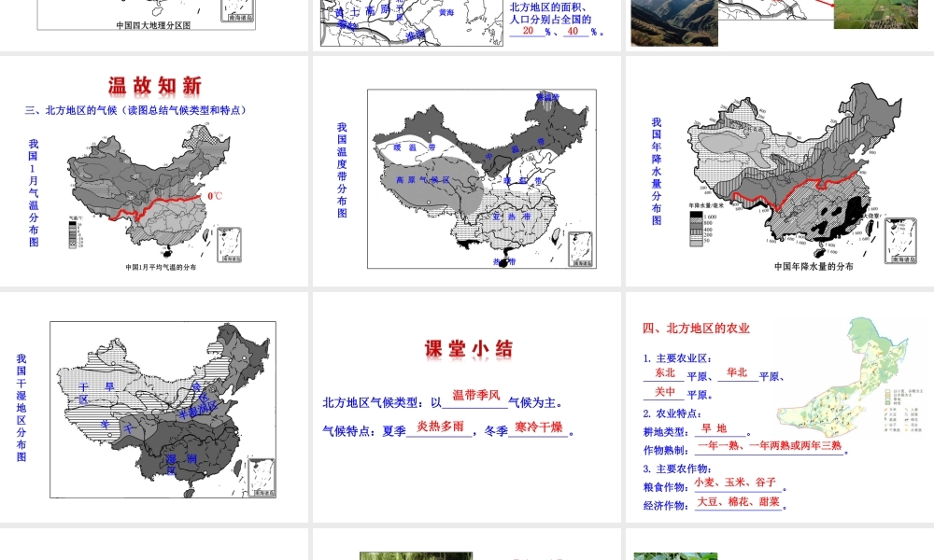
Task: Click the red answer '温带季风'
Action: (x=476, y=395)
